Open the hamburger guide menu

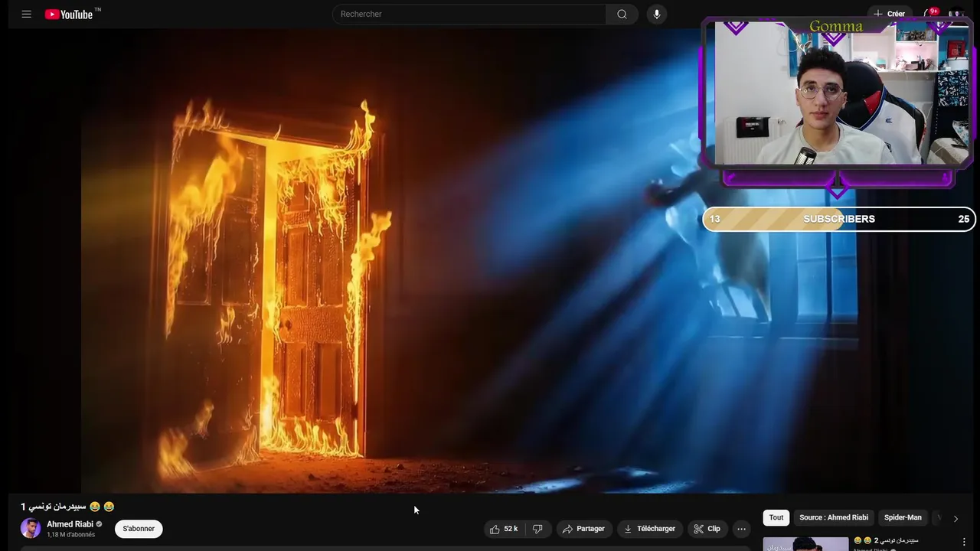tap(27, 14)
